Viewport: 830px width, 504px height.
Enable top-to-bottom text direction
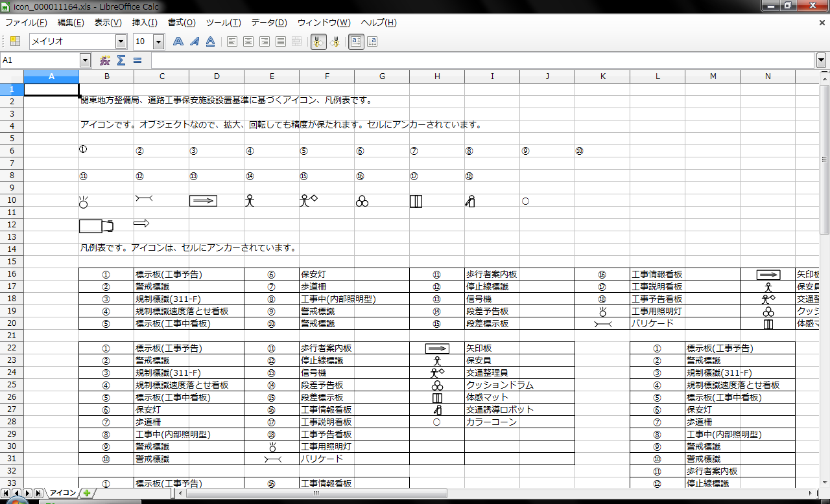(x=372, y=41)
